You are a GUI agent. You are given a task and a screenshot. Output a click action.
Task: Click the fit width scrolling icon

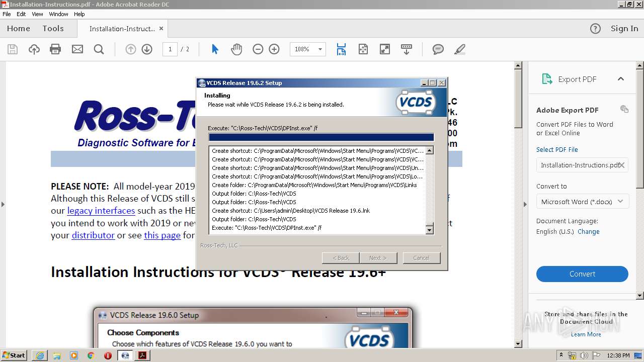(341, 49)
